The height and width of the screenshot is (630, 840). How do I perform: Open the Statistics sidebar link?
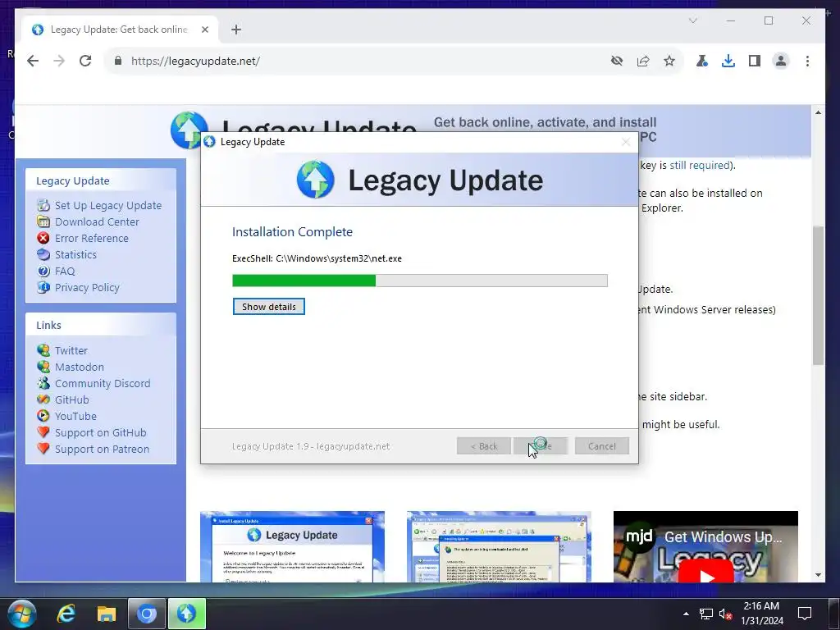75,255
